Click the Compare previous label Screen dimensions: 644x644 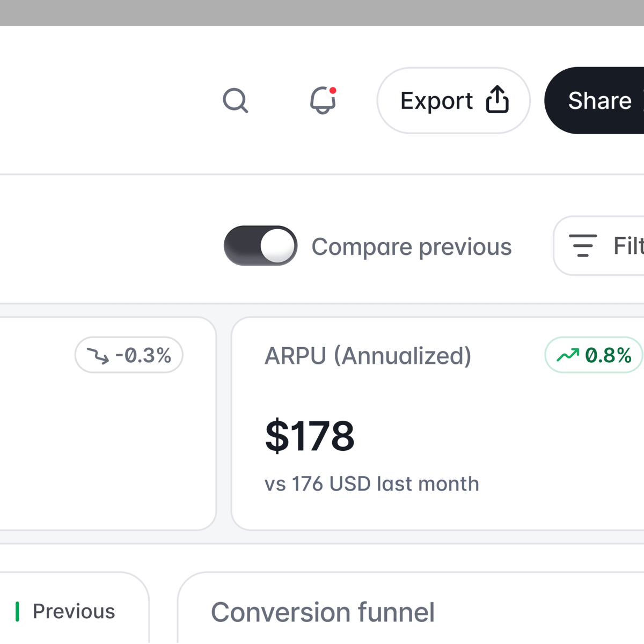(x=412, y=247)
